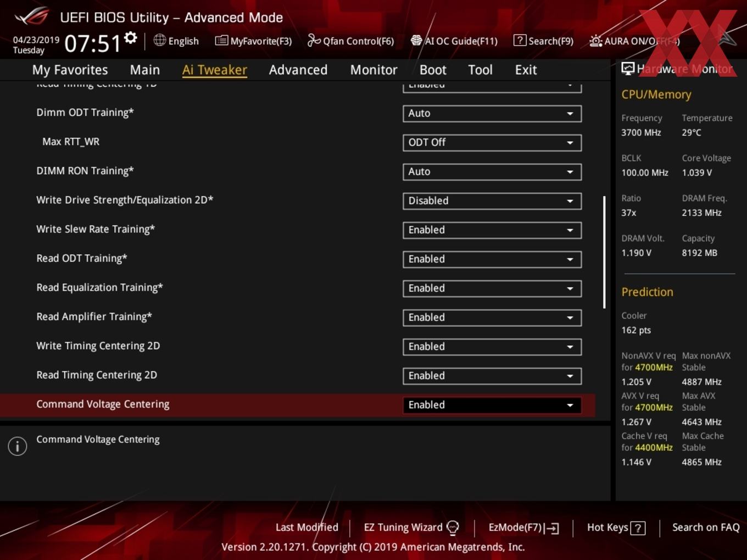
Task: Click the 07:51 clock display
Action: (92, 43)
